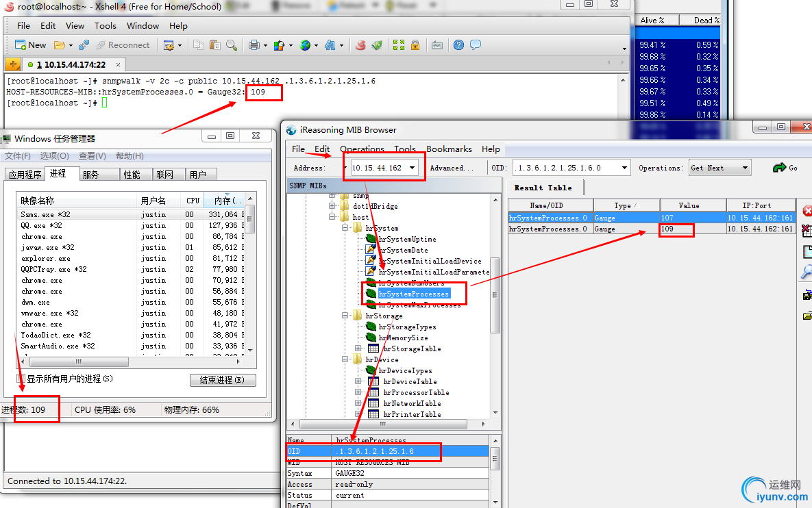Click Task Manager process list horizontal scrollbar
Screen dimensions: 812x508
pyautogui.click(x=79, y=361)
